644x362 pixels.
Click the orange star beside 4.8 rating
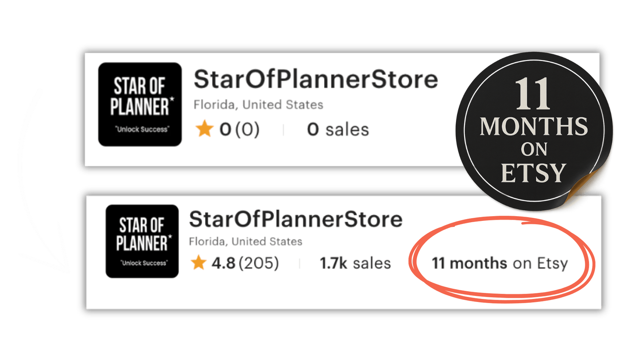[x=198, y=262]
